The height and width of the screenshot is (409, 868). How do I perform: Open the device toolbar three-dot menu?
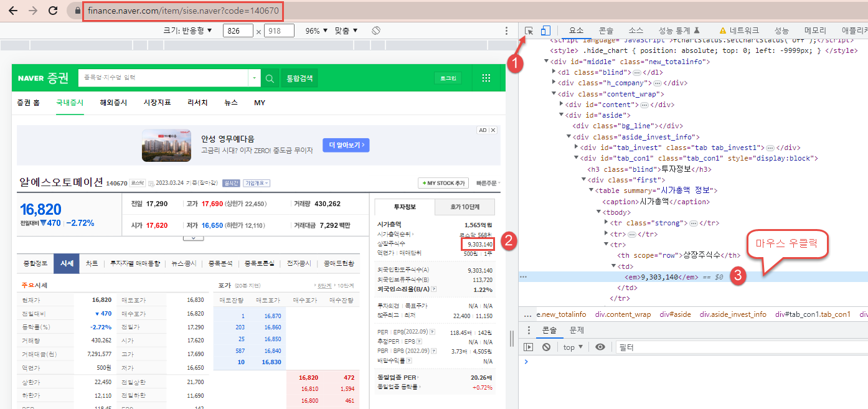(x=507, y=31)
